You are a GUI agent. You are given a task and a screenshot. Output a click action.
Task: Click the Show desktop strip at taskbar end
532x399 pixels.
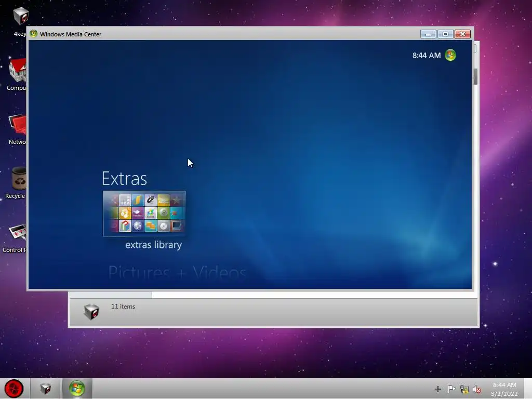pos(528,389)
